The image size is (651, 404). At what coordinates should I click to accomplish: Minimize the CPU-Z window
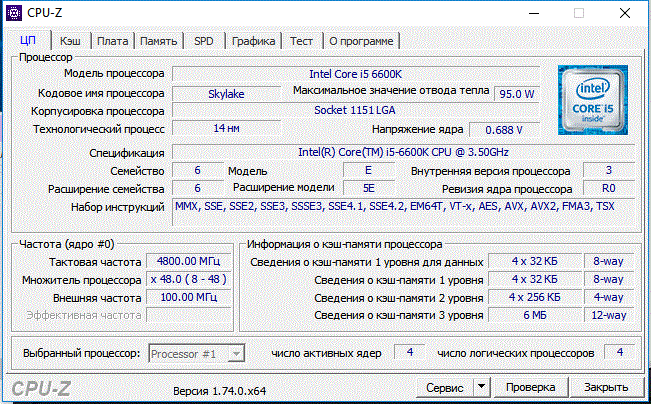click(534, 13)
